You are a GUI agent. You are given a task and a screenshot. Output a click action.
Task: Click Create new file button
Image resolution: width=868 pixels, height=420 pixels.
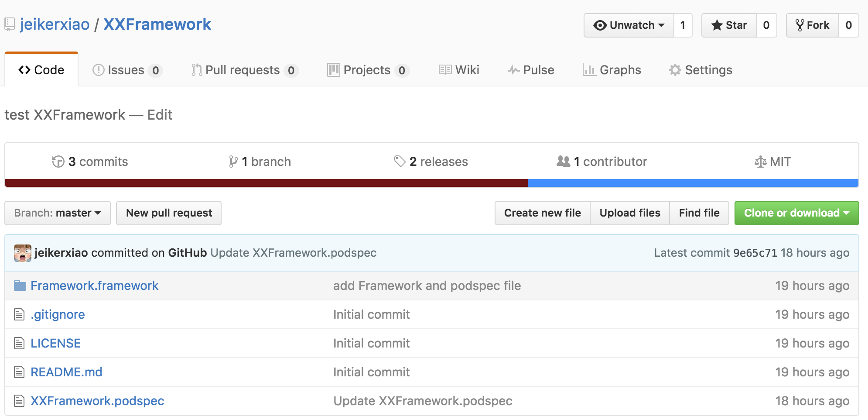[543, 213]
